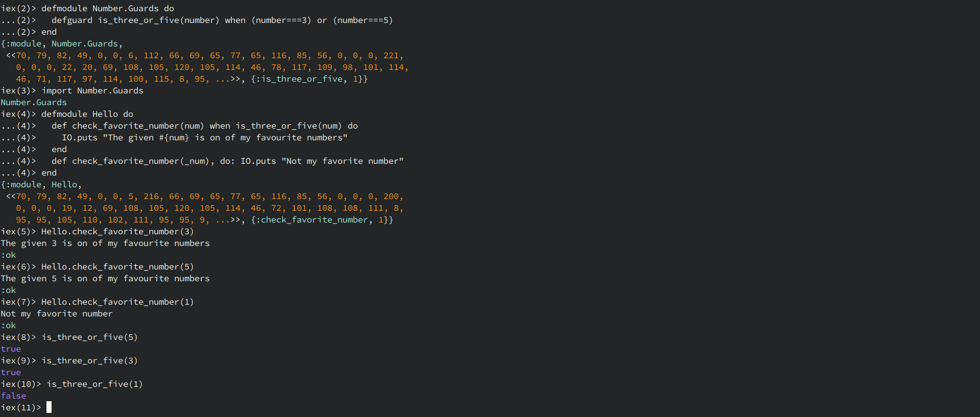
Task: Click '{:check_favorite_number, 1}}' tuple text
Action: tap(322, 220)
